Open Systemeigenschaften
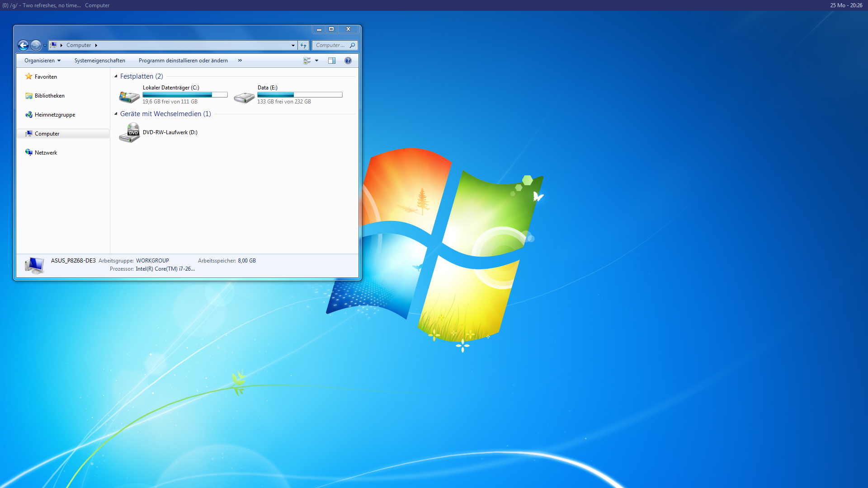The image size is (868, 488). point(100,61)
